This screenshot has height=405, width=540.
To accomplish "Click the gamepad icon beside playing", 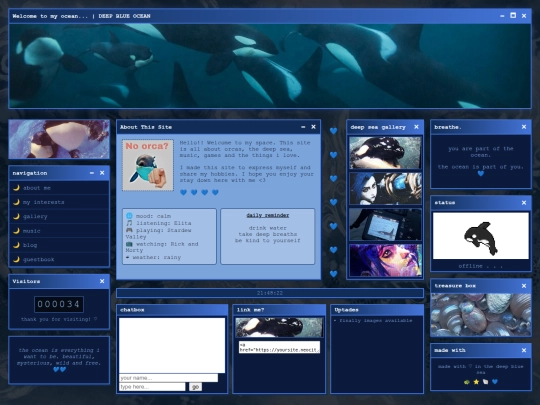I will [129, 230].
